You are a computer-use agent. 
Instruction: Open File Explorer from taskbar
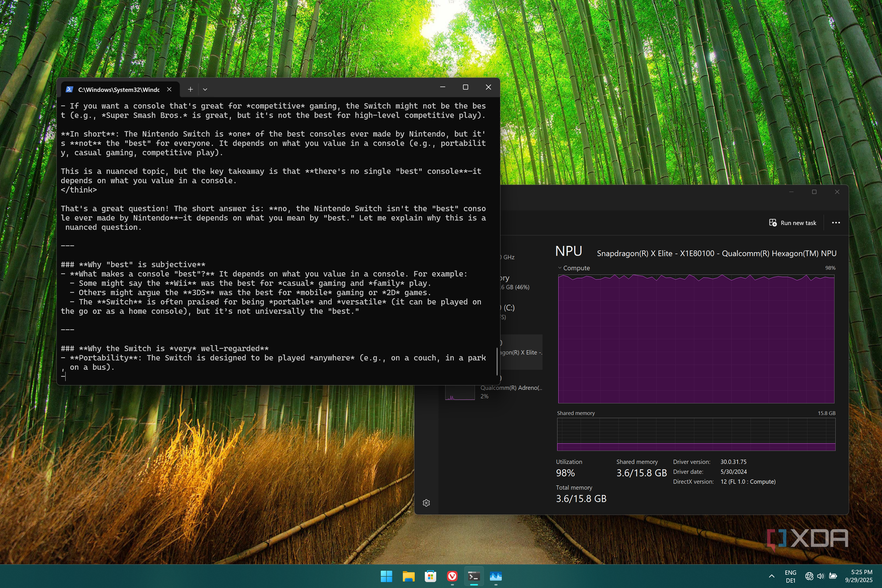[408, 576]
